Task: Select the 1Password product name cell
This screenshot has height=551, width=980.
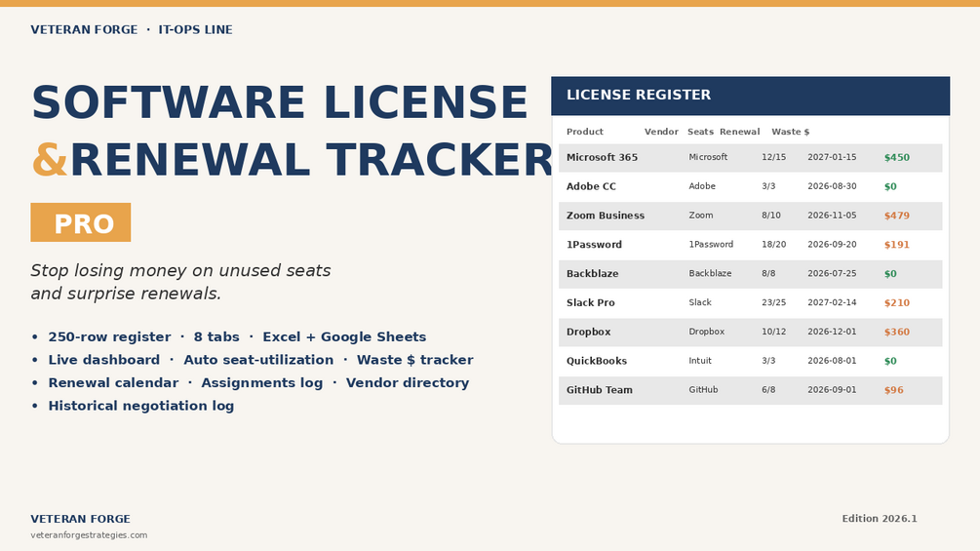Action: [594, 244]
